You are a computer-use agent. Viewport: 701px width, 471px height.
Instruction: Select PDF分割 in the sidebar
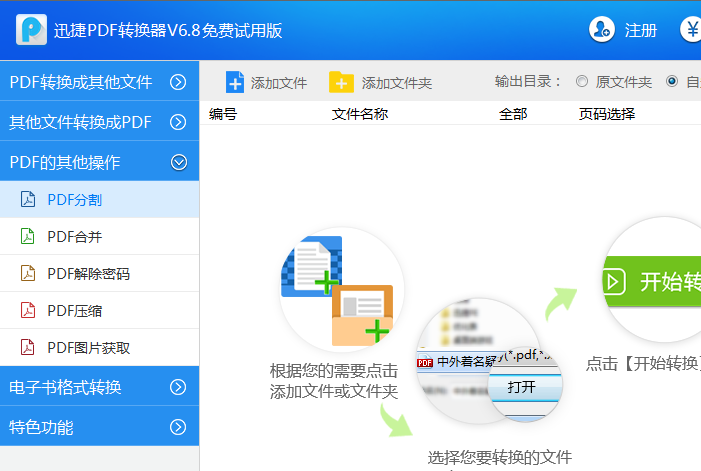point(99,199)
